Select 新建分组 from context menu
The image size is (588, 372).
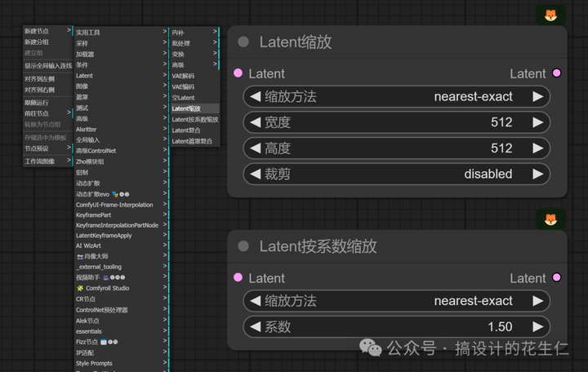[47, 42]
